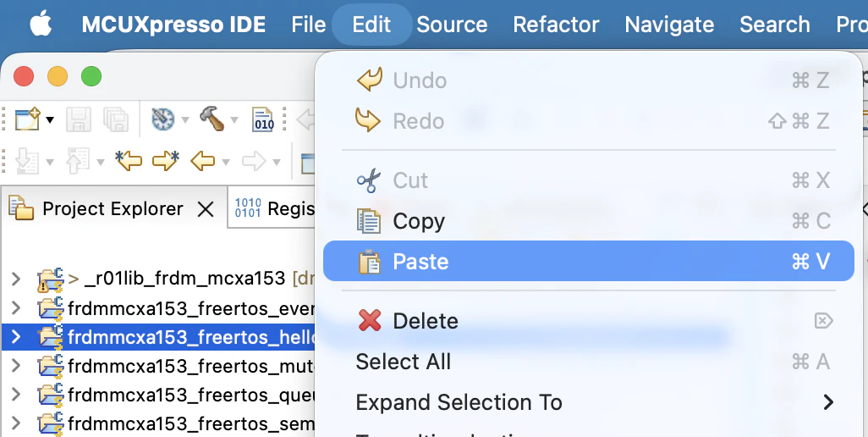The width and height of the screenshot is (868, 437).
Task: Click the red Delete X icon
Action: [x=369, y=320]
